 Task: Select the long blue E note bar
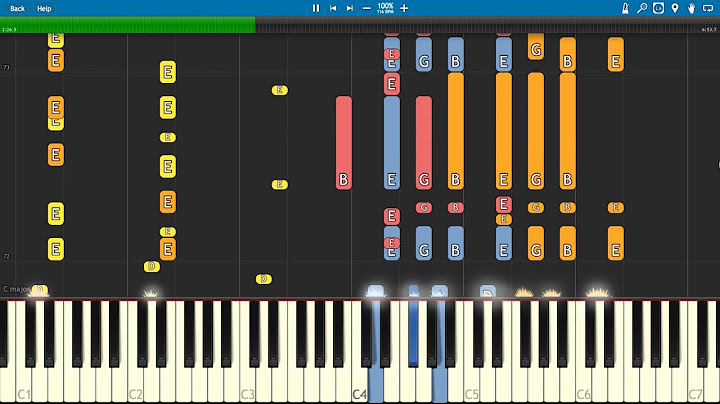[x=392, y=143]
